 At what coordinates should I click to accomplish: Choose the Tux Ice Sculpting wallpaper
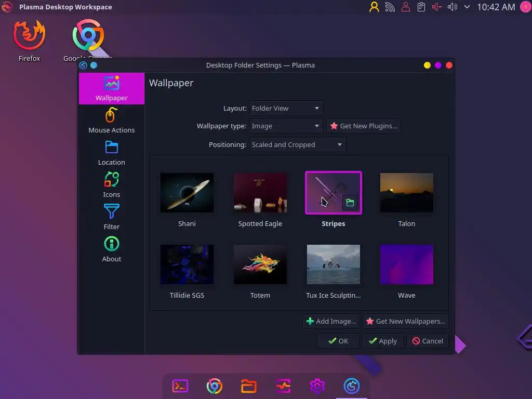[334, 264]
